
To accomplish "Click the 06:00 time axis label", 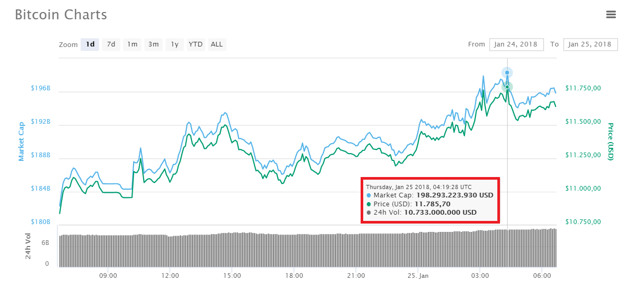I will pyautogui.click(x=542, y=275).
